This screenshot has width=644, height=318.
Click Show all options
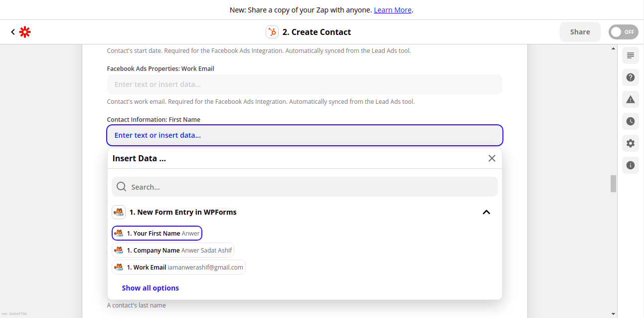[x=151, y=288]
